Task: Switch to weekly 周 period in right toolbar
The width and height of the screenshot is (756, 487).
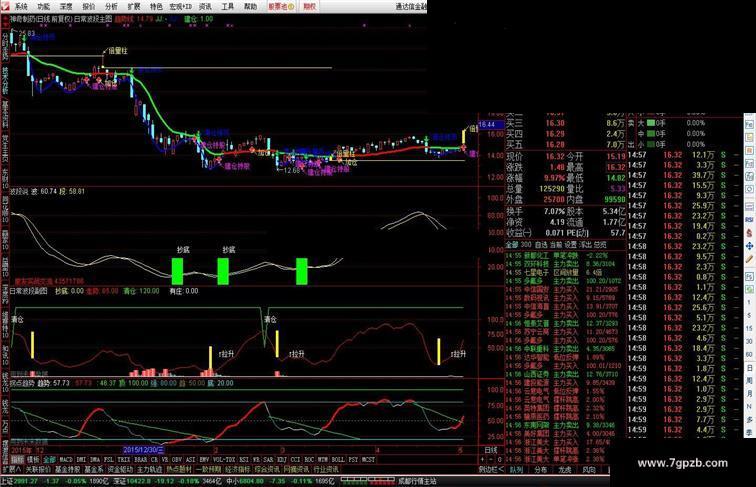Action: tap(750, 381)
